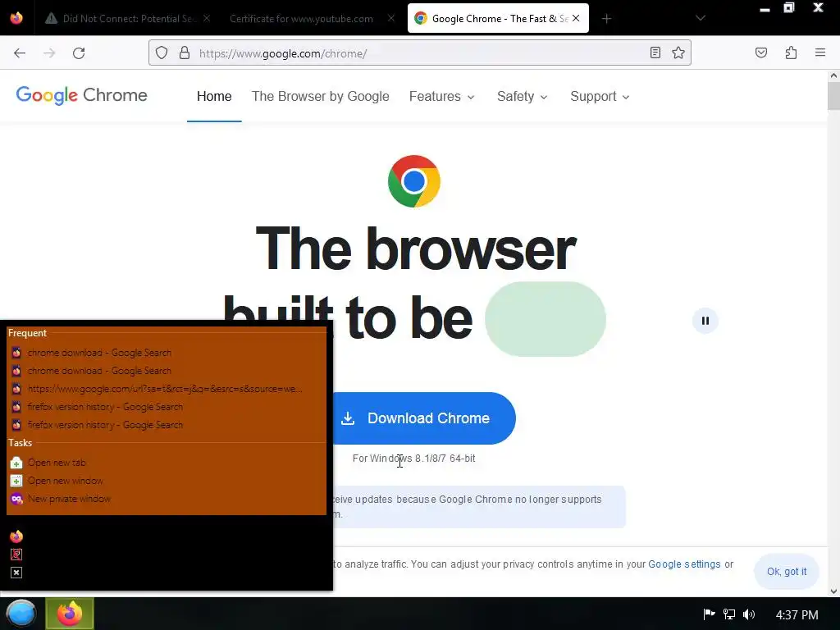Click the Google Chrome logo in page header
Viewport: 840px width, 630px height.
pos(81,95)
